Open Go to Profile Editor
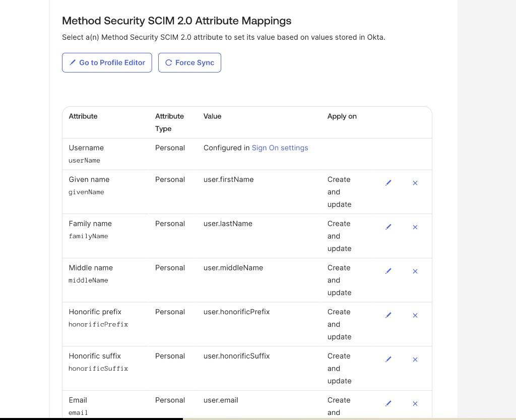This screenshot has width=516, height=420. [x=107, y=62]
